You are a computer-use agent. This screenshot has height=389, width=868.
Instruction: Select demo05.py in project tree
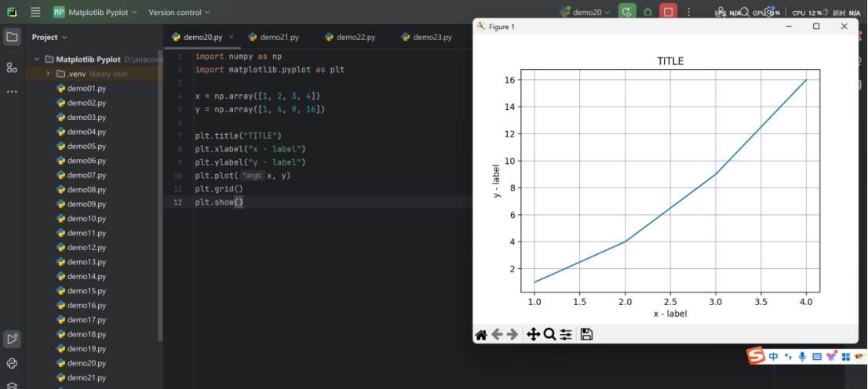(82, 146)
